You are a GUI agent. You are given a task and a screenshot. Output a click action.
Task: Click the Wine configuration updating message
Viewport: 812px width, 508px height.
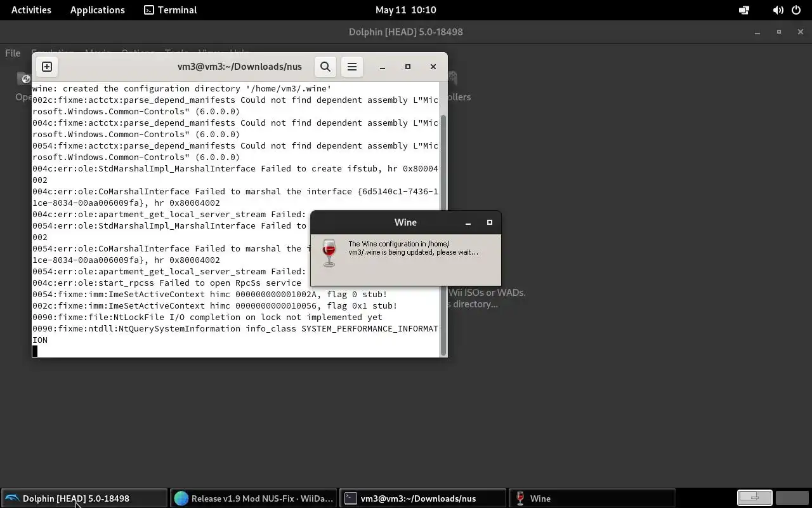point(414,248)
